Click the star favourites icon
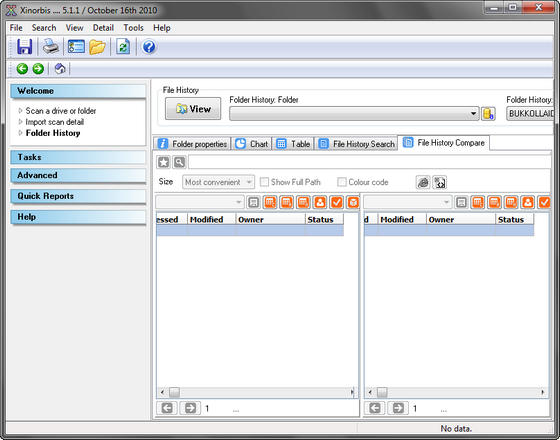560x440 pixels. [x=163, y=162]
